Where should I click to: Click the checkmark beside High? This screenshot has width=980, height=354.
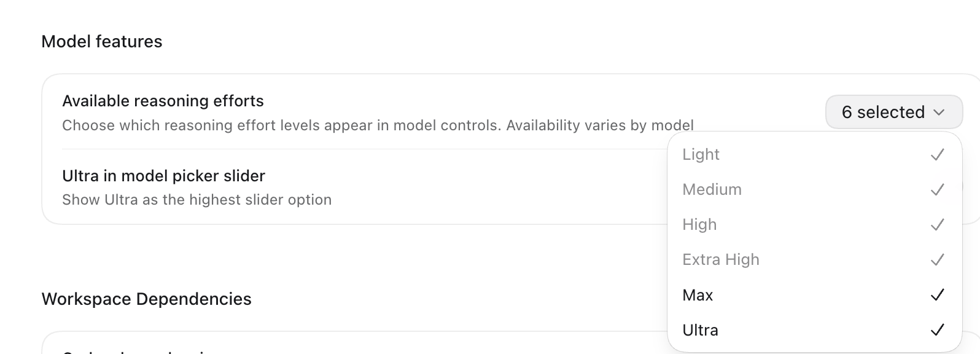937,225
